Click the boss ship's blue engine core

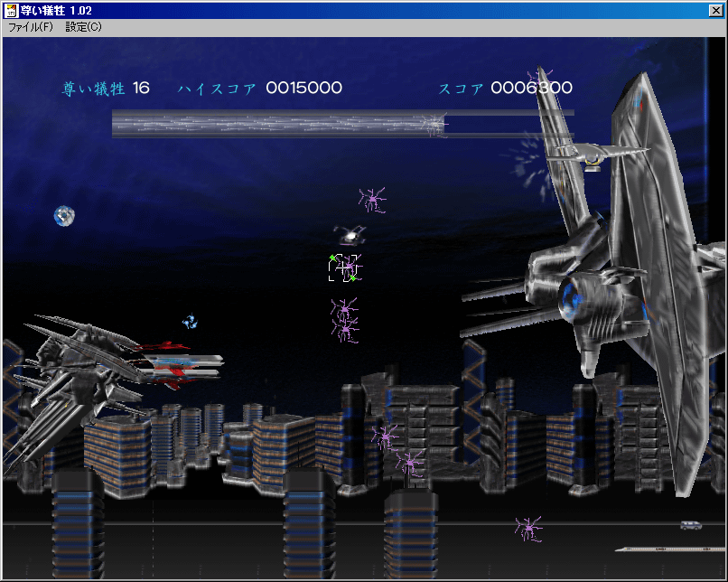pyautogui.click(x=570, y=297)
